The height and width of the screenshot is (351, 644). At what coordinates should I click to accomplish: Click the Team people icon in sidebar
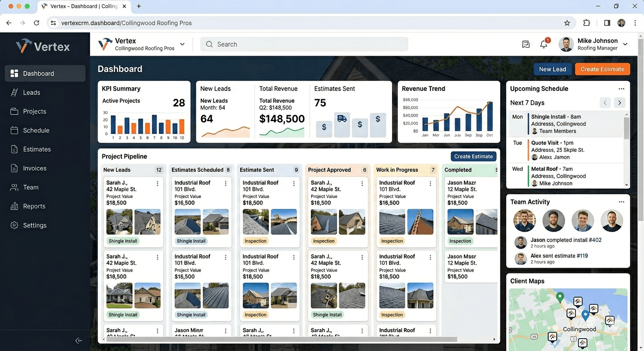14,187
